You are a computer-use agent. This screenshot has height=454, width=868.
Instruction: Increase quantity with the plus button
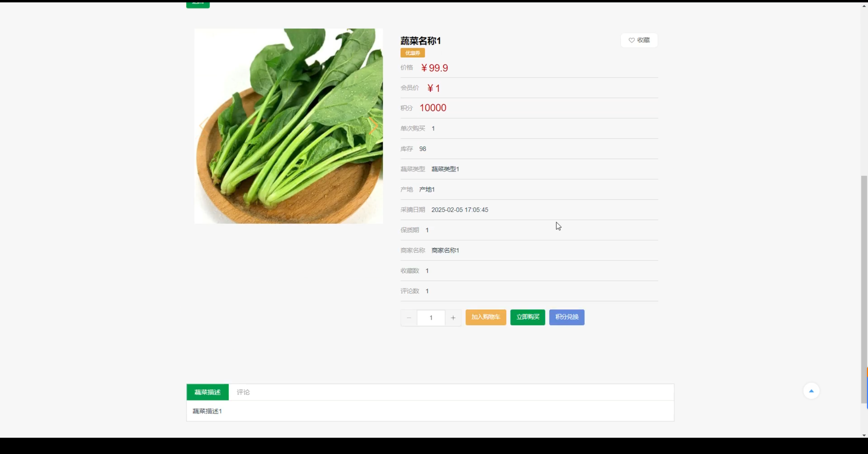pos(453,318)
